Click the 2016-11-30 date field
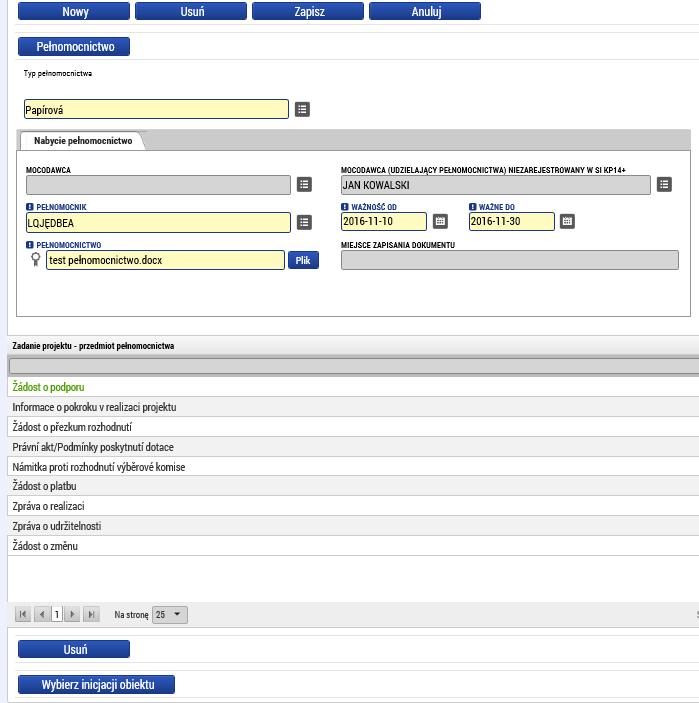Image resolution: width=699 pixels, height=703 pixels. pyautogui.click(x=512, y=221)
